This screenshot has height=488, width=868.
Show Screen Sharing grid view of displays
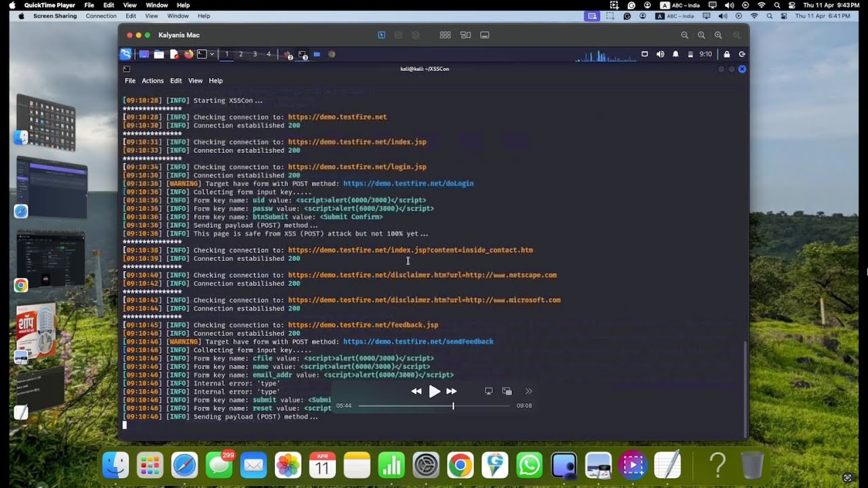[x=445, y=35]
